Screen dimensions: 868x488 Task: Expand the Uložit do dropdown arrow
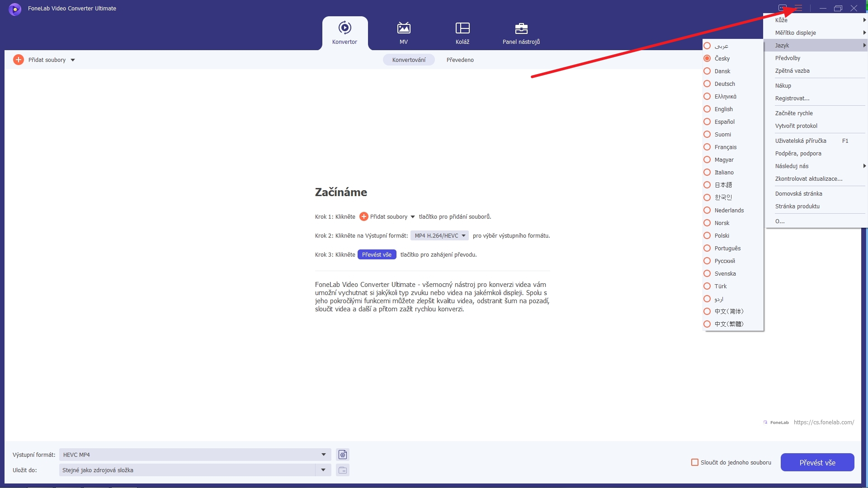coord(323,470)
